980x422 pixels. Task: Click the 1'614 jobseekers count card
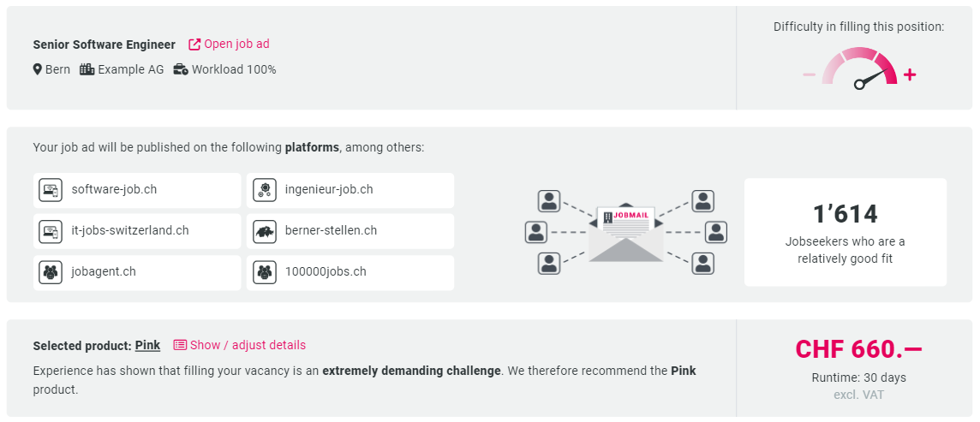[x=845, y=232]
